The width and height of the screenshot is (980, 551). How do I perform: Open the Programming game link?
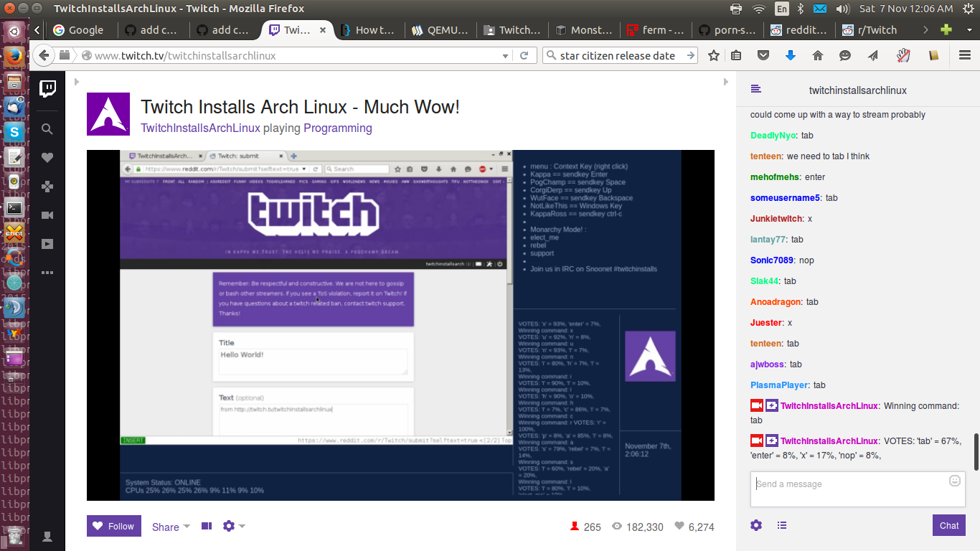click(338, 128)
